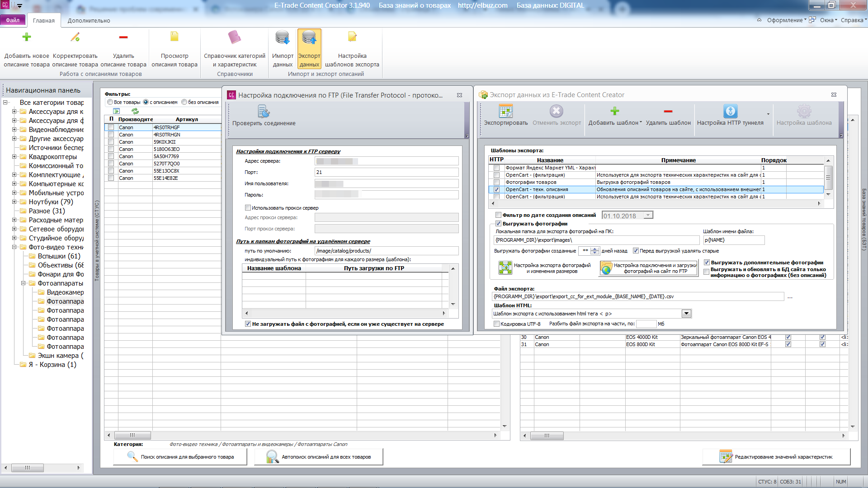This screenshot has height=488, width=868.
Task: Click the quick access toolbar dropdown arrow
Action: click(19, 6)
